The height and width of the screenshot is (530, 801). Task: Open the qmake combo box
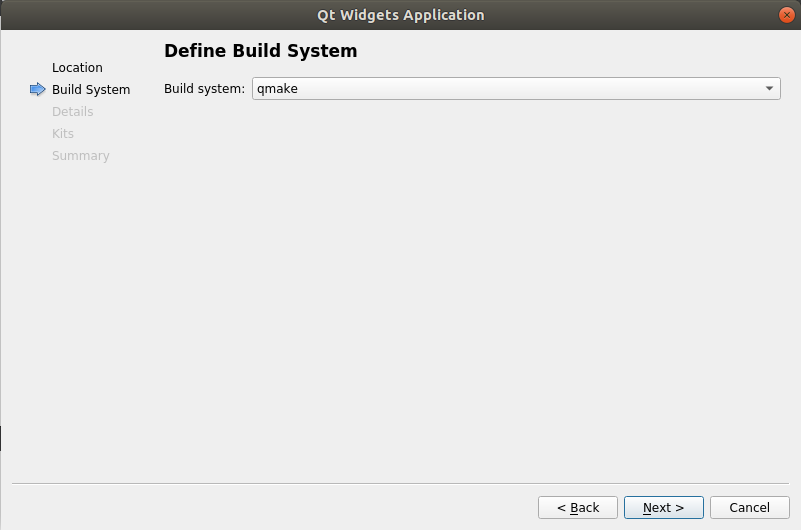pyautogui.click(x=515, y=89)
